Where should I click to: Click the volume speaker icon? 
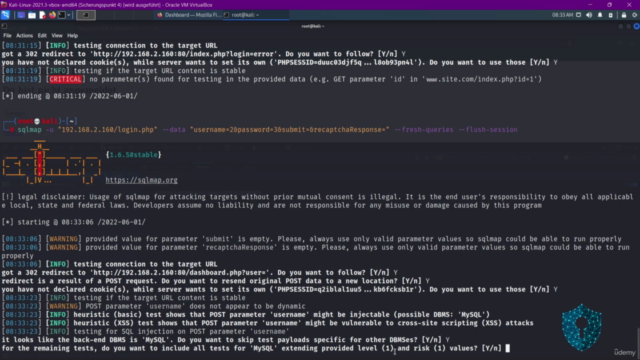point(589,15)
